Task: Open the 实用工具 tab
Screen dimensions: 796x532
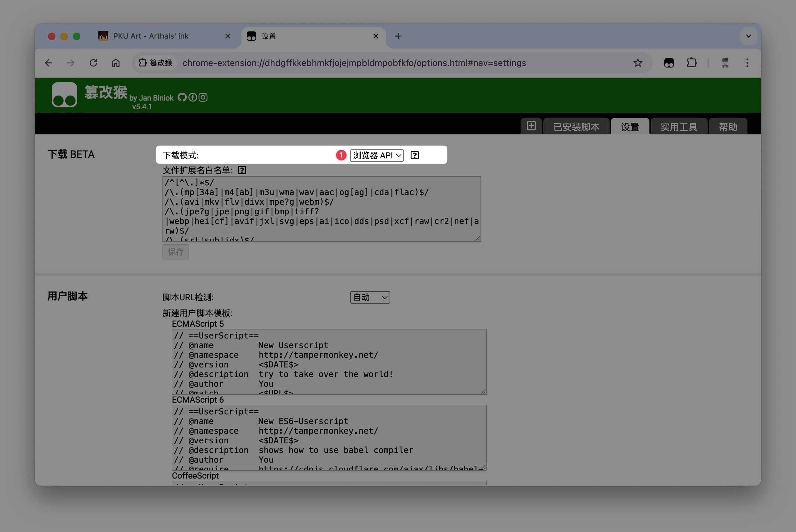Action: click(x=679, y=127)
